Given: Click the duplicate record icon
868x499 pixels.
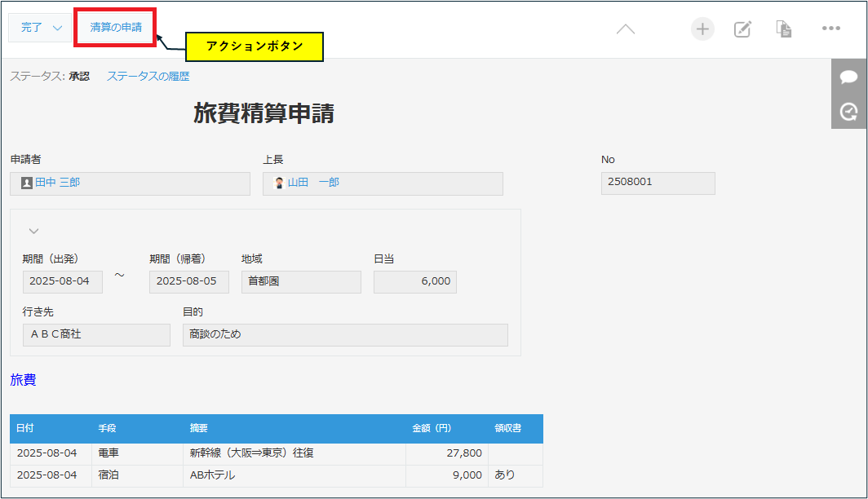Looking at the screenshot, I should click(x=784, y=29).
